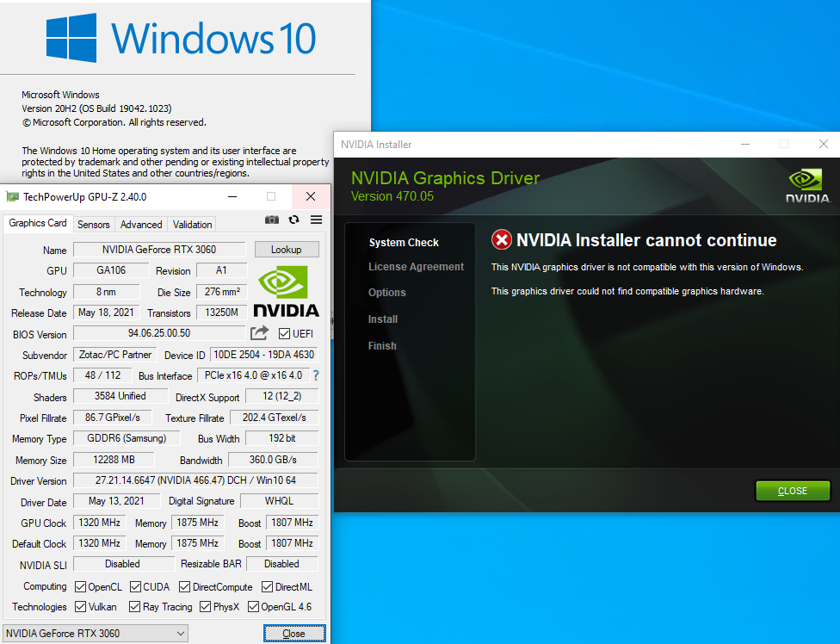This screenshot has width=840, height=644.
Task: Click the Memory Type GDDR6 (Samsung) field
Action: point(127,438)
